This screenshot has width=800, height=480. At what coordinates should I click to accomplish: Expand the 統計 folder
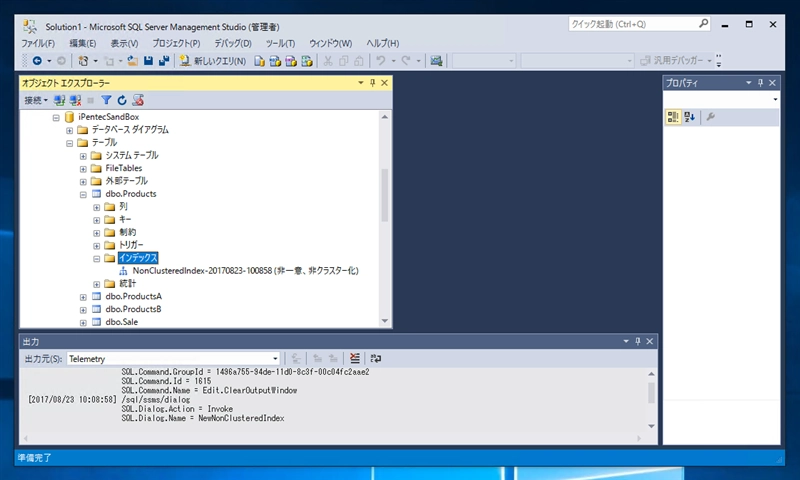[x=96, y=284]
